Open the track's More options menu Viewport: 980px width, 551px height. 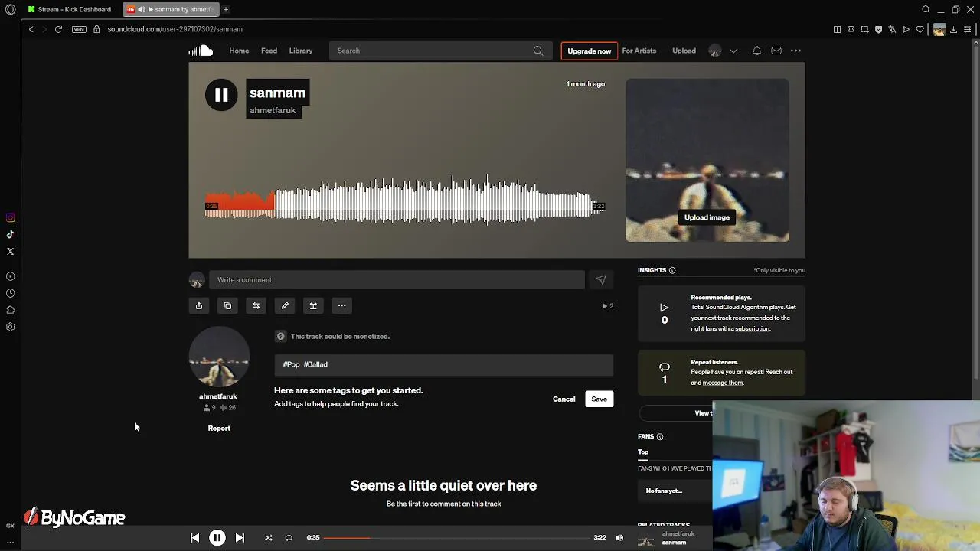click(342, 306)
